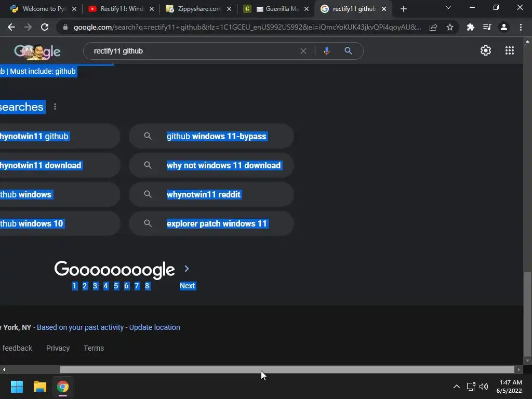This screenshot has width=532, height=399.
Task: Click the why not windows 11 download suggestion
Action: (211, 165)
